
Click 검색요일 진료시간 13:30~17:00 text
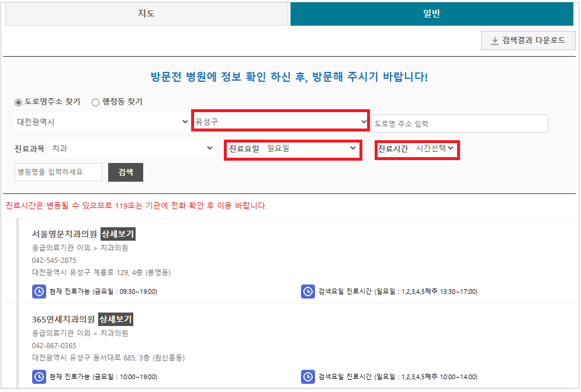click(398, 292)
